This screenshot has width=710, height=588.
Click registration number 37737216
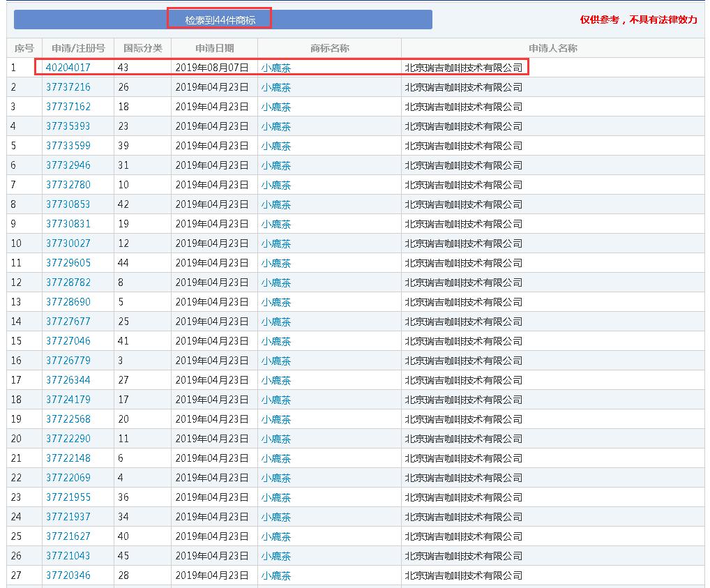coord(68,87)
